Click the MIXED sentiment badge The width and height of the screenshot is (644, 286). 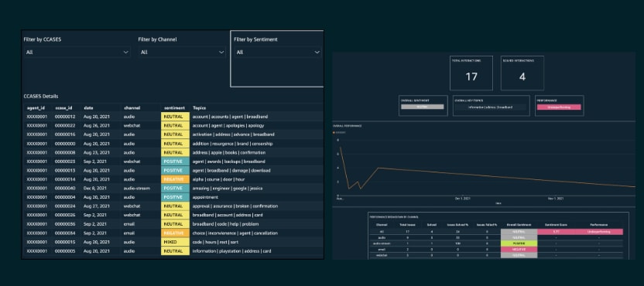[176, 242]
